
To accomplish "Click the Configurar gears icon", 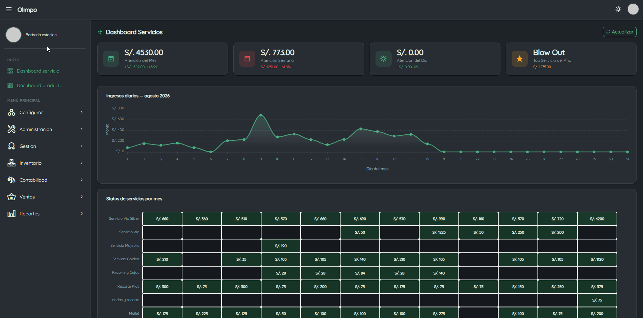I will tap(11, 112).
